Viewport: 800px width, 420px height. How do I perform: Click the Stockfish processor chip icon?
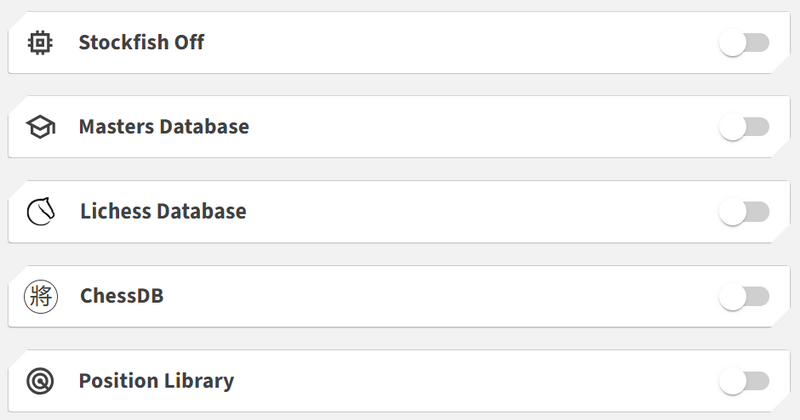coord(40,43)
